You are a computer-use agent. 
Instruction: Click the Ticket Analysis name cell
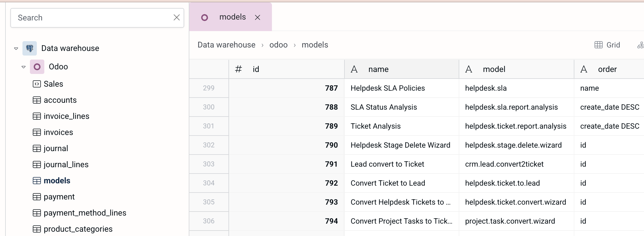click(401, 126)
